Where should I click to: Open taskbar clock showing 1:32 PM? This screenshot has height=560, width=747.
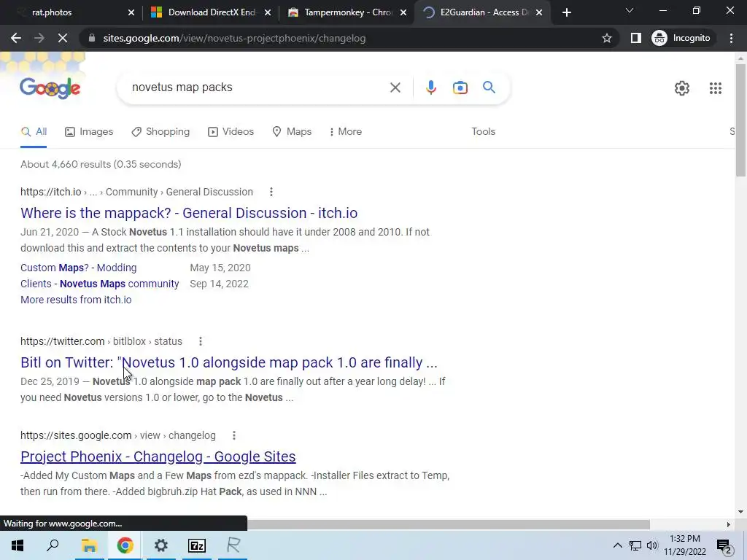pyautogui.click(x=685, y=545)
